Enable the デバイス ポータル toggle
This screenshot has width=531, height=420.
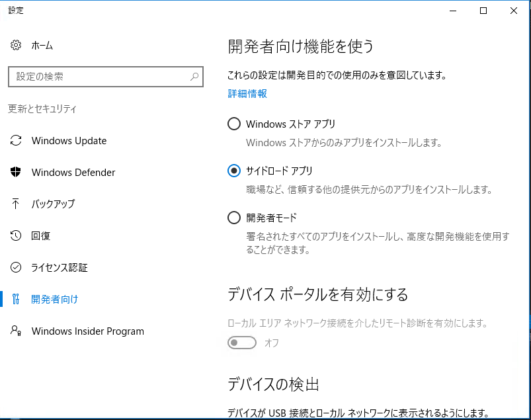(242, 343)
